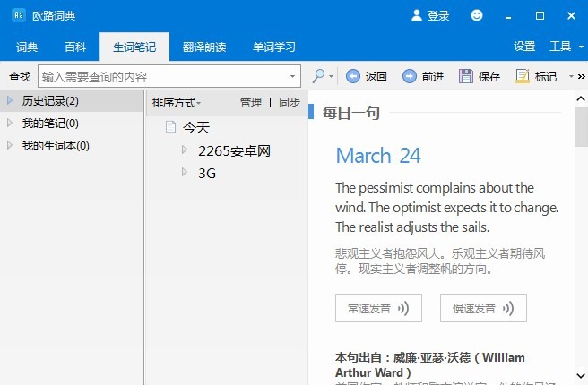588x385 pixels.
Task: Expand the 历史记录(2) tree node
Action: coord(10,100)
